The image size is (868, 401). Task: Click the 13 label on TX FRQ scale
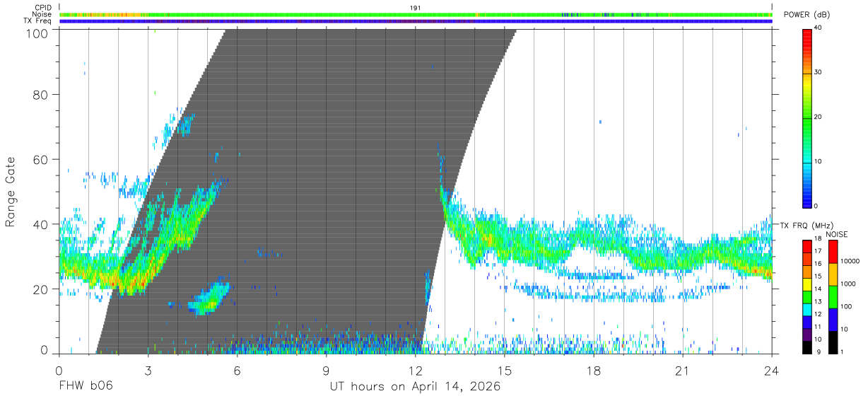coord(819,301)
